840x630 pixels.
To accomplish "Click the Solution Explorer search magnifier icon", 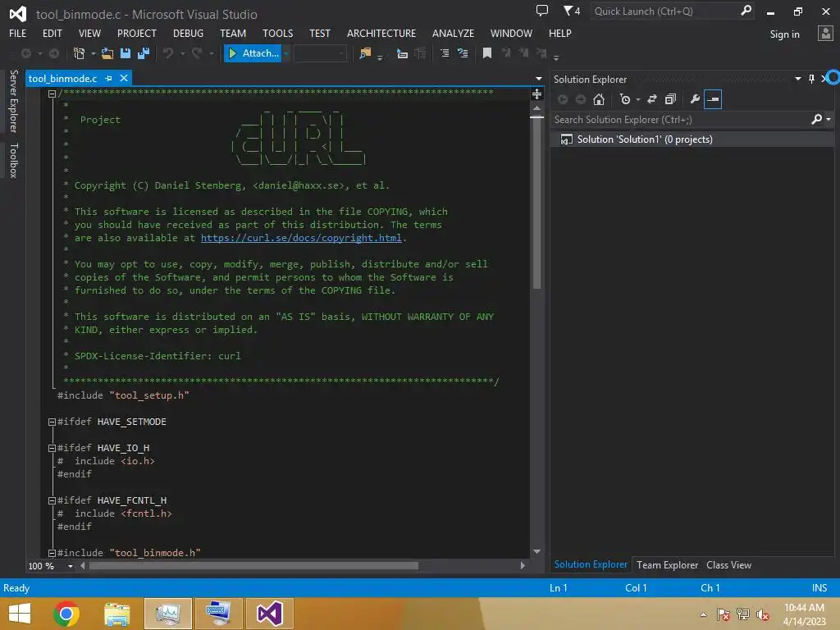I will 816,120.
